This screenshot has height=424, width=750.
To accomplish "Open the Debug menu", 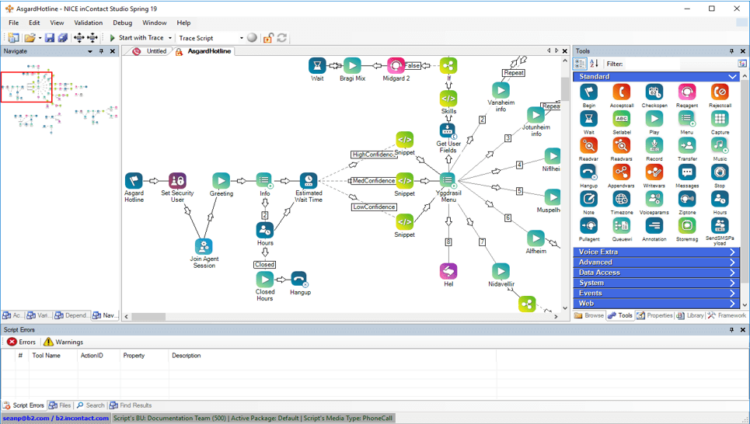I will [122, 22].
